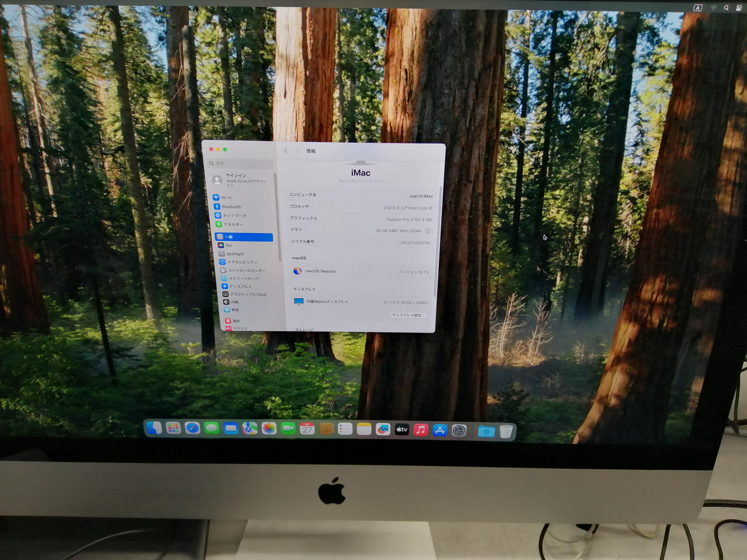Screen dimensions: 747x560
Task: Go back using the left chevron
Action: pos(285,150)
